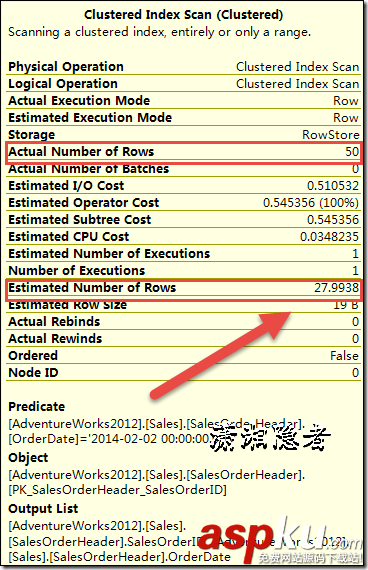Screen dimensions: 368x570
Task: Select the 'Estimated Number of Executions' label
Action: point(109,254)
